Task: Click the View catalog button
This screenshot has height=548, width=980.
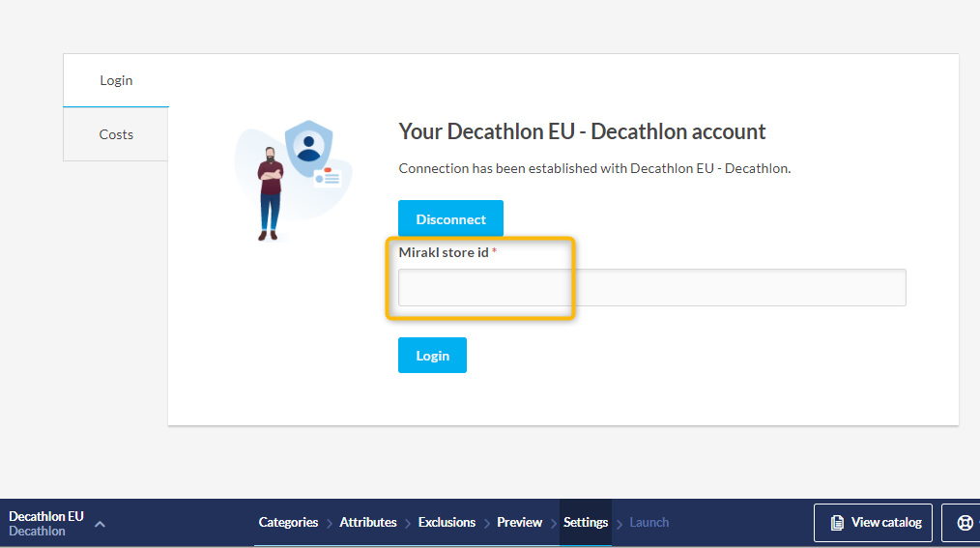Action: [x=873, y=522]
